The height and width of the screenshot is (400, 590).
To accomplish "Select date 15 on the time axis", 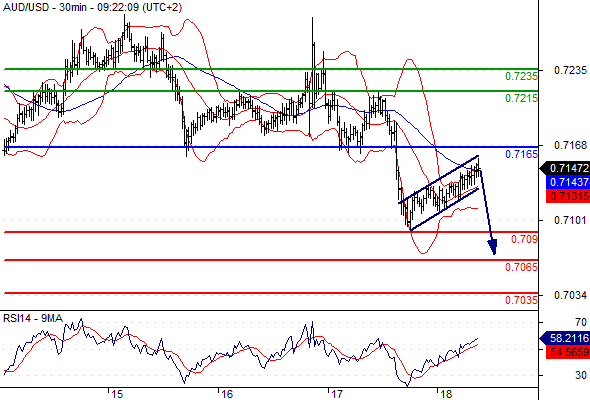I will (x=117, y=394).
